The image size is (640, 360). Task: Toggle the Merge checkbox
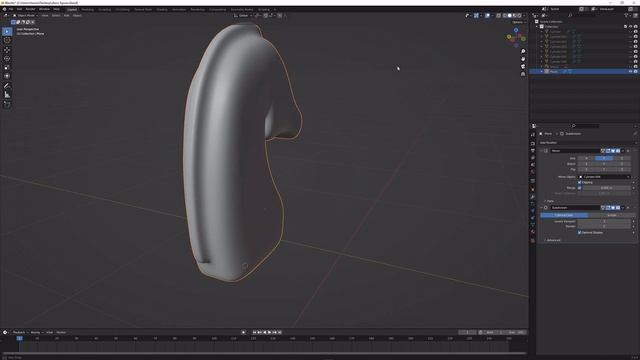(580, 188)
